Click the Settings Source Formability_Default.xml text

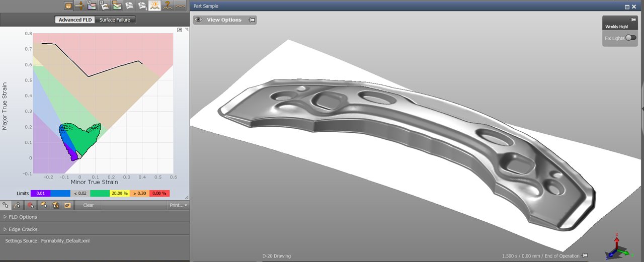(47, 241)
